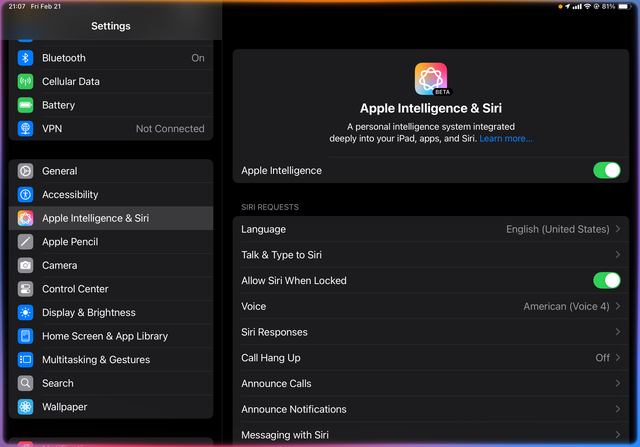The width and height of the screenshot is (640, 447).
Task: Open Camera settings in sidebar
Action: pos(111,265)
